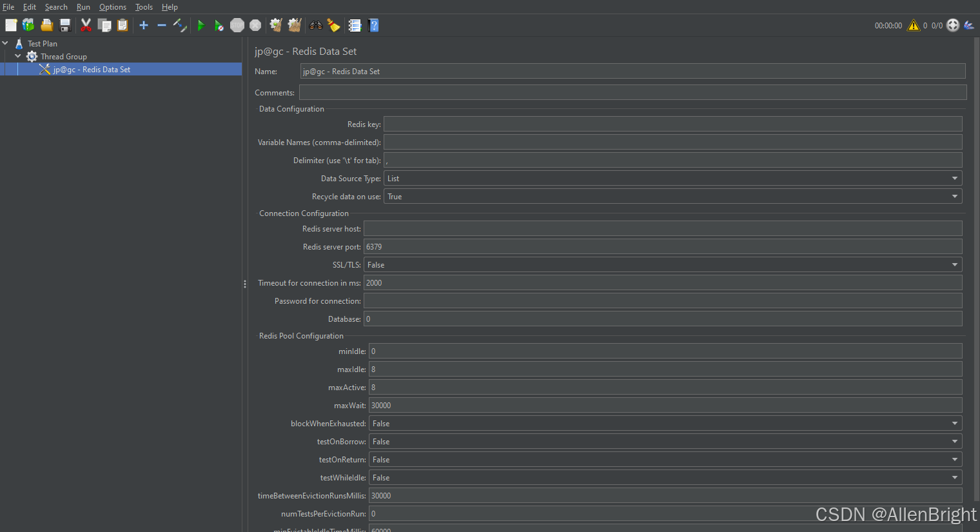Open the Help menu

170,7
